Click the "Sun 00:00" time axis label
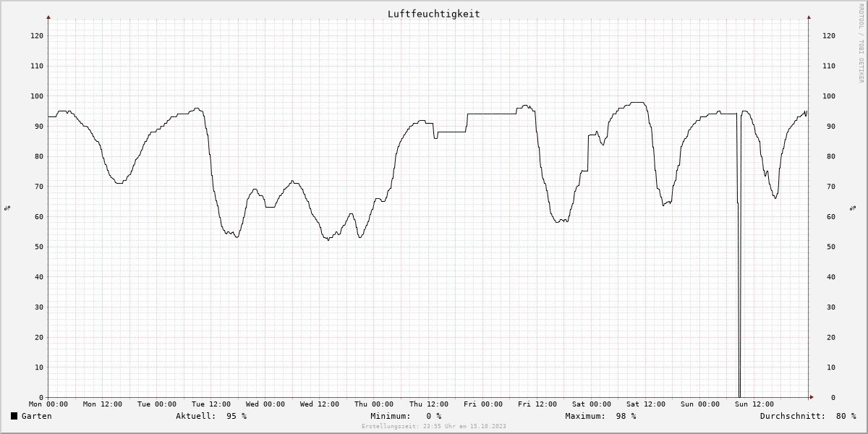 700,404
